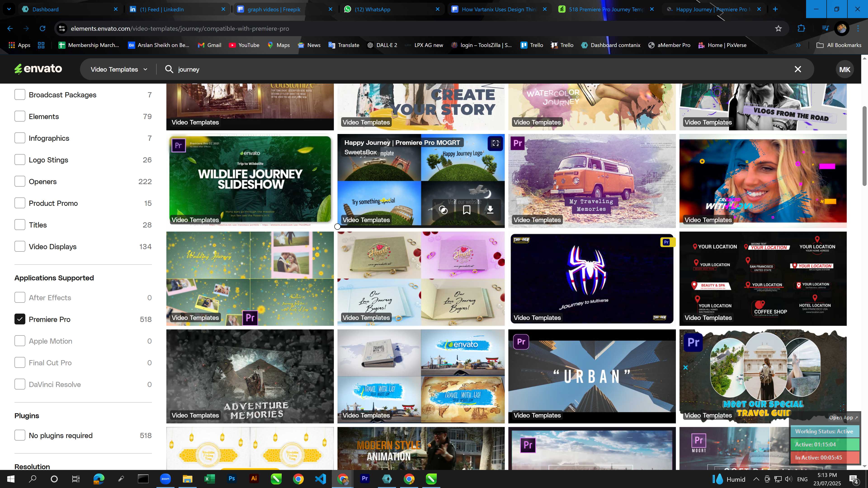Show more bookmarks chevron
The width and height of the screenshot is (868, 488).
click(798, 45)
